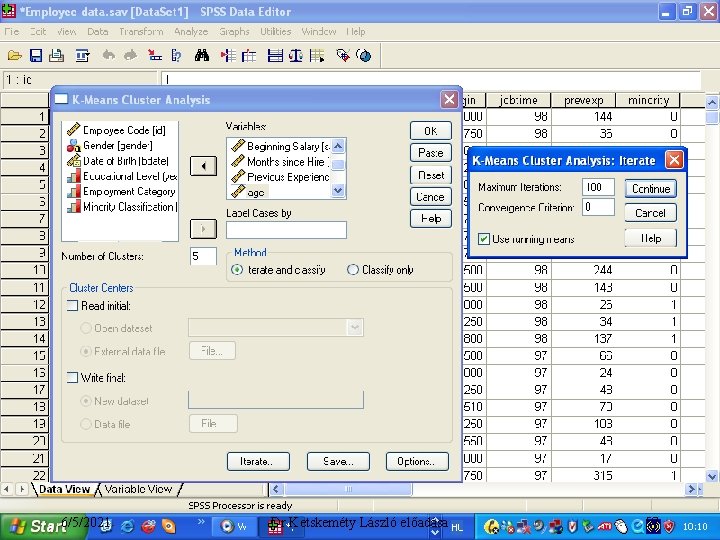Click the Select Cases icon

317,56
